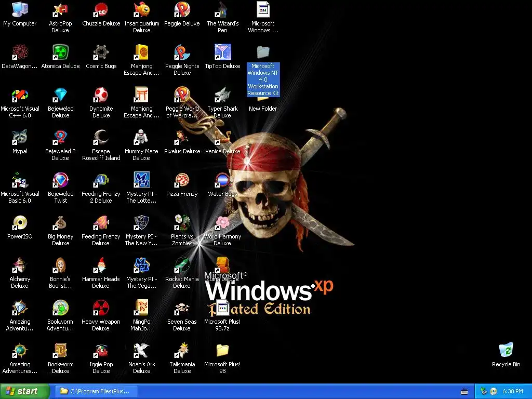Image resolution: width=532 pixels, height=399 pixels.
Task: Select the NingPo MahJong shortcut
Action: coord(141,308)
